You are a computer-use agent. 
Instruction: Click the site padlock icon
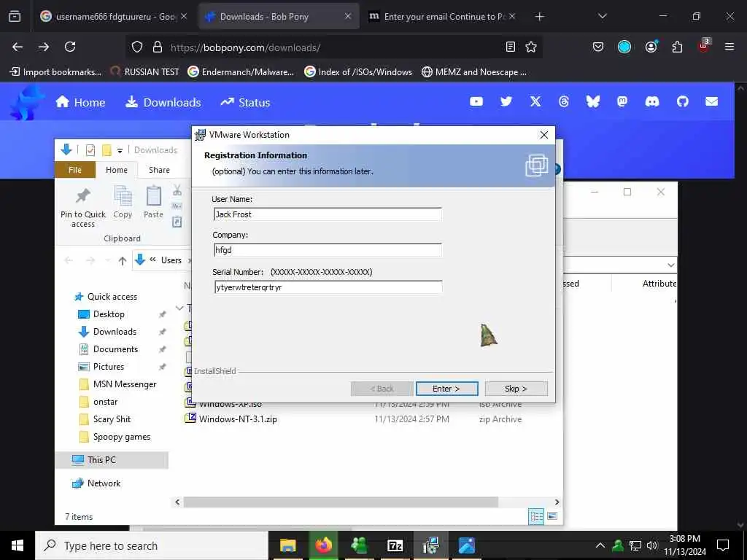(158, 47)
